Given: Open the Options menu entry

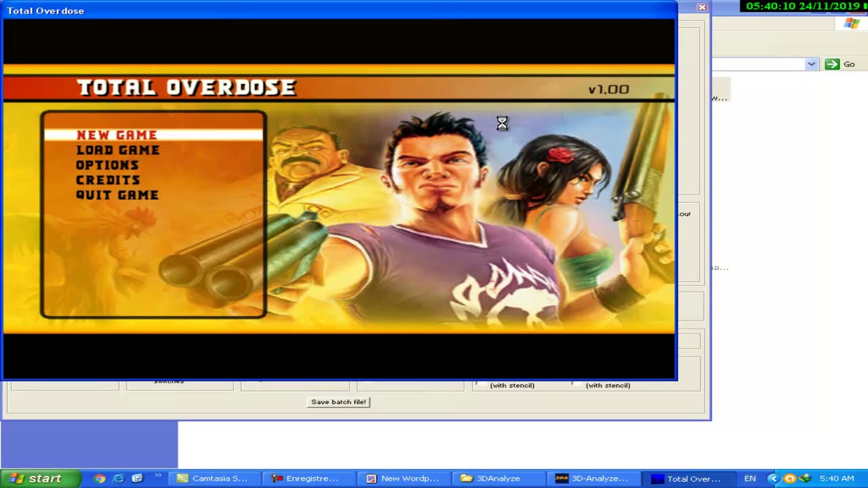Looking at the screenshot, I should point(107,165).
